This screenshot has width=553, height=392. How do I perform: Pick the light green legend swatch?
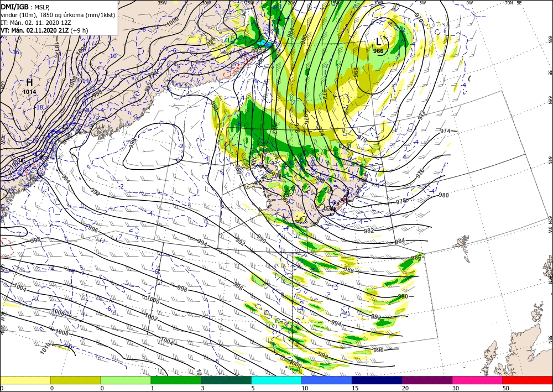click(x=126, y=380)
